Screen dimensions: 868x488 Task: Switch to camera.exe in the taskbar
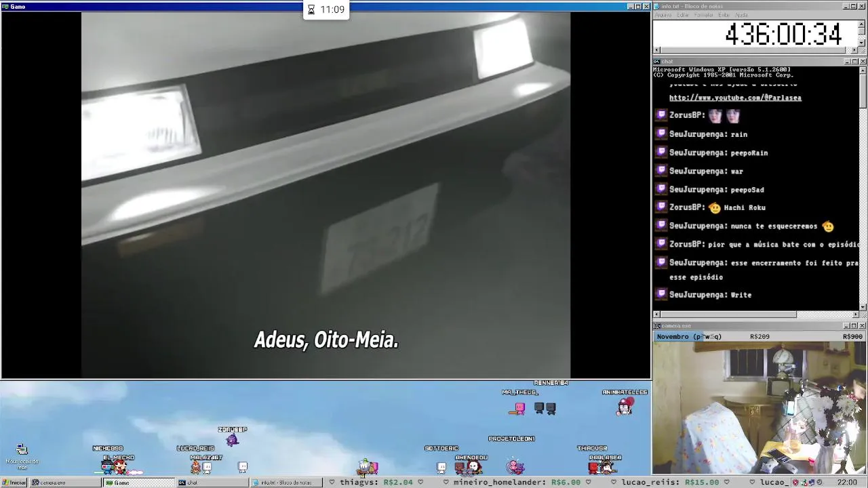click(65, 483)
